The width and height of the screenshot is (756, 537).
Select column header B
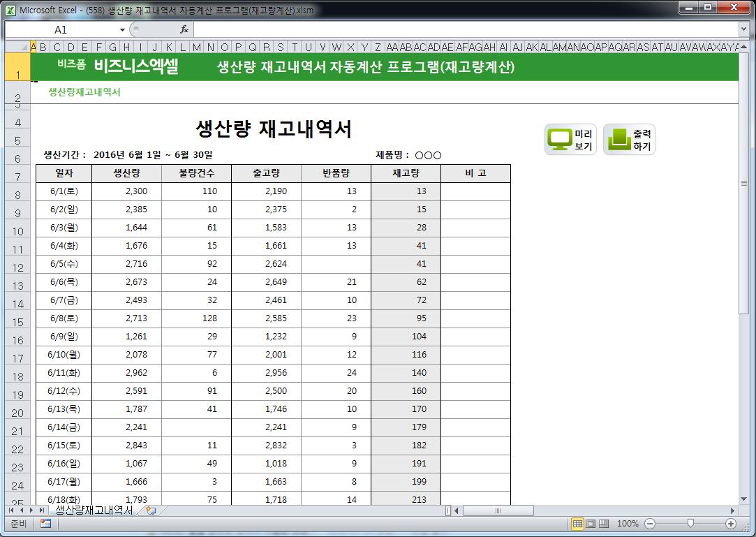[x=43, y=47]
